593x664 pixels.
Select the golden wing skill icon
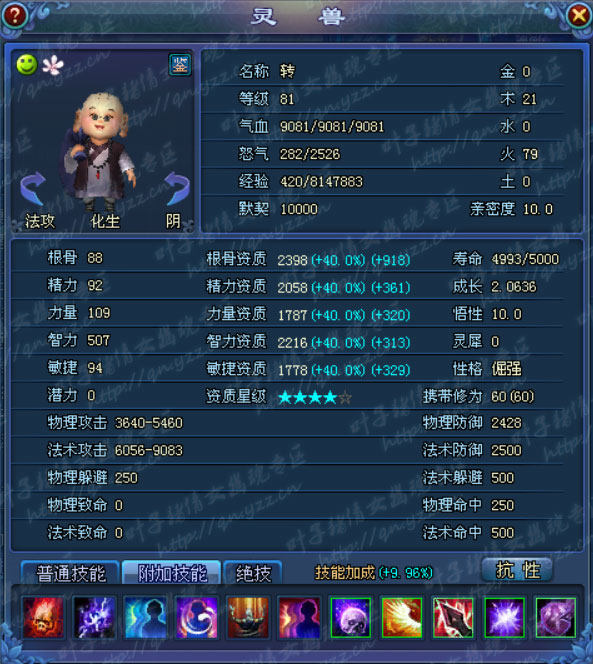click(402, 617)
